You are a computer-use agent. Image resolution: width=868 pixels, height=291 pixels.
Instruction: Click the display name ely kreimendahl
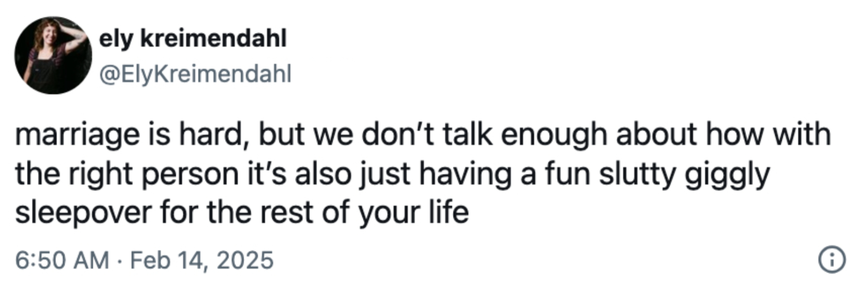point(193,39)
